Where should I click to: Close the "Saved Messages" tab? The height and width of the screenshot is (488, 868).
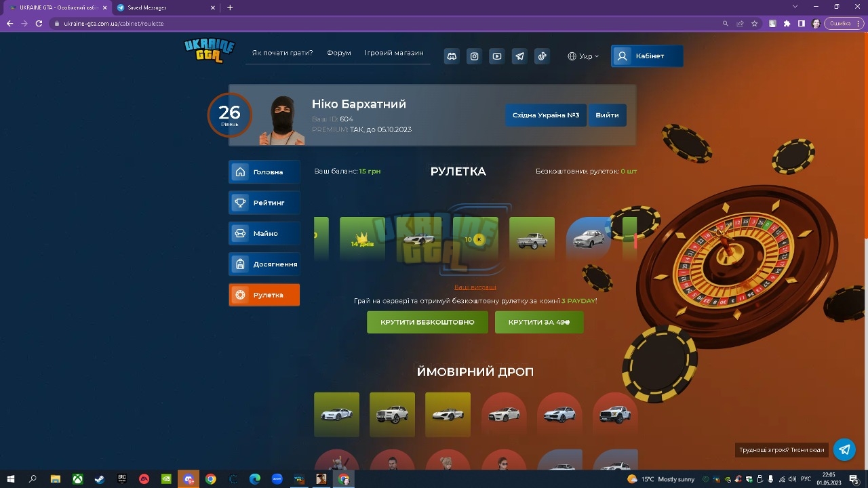(x=213, y=7)
